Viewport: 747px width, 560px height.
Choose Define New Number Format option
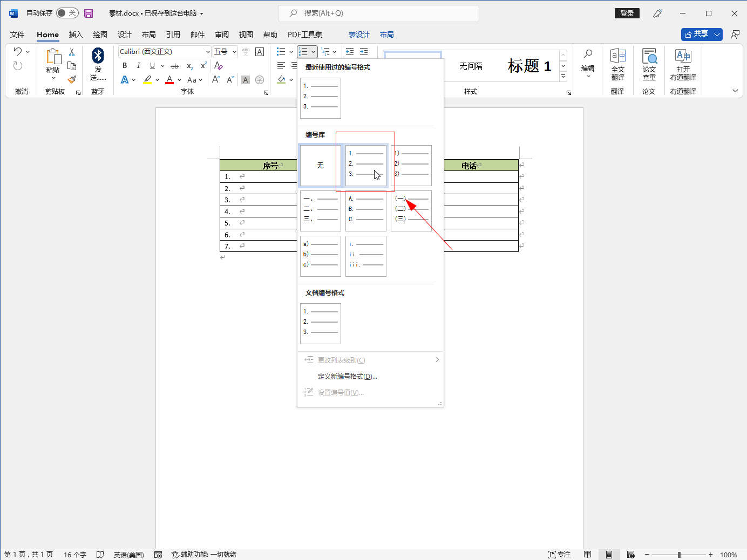coord(348,377)
